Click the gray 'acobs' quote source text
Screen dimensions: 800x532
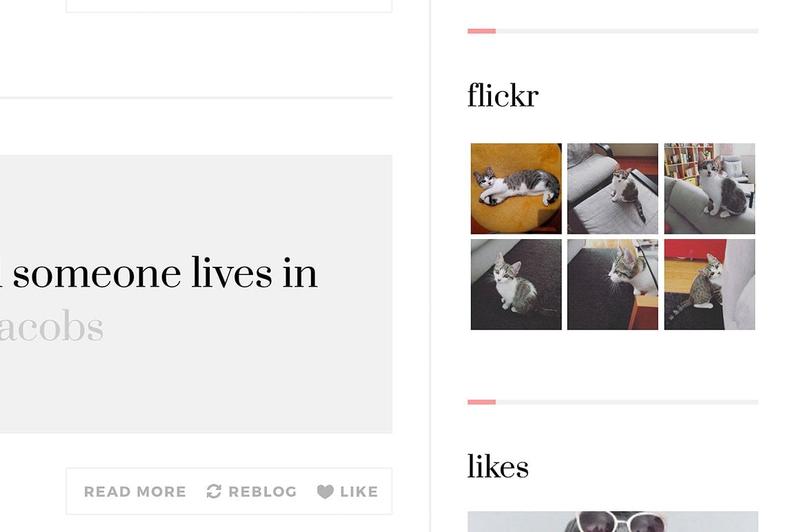point(52,327)
